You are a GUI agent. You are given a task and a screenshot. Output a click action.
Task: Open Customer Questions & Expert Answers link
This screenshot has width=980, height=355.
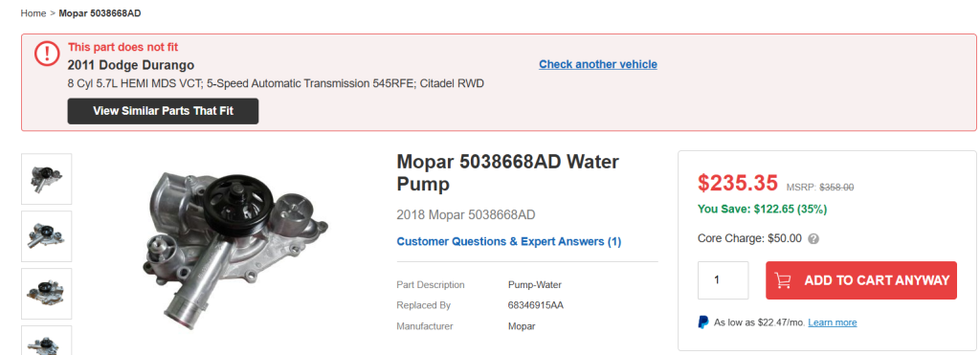coord(509,241)
